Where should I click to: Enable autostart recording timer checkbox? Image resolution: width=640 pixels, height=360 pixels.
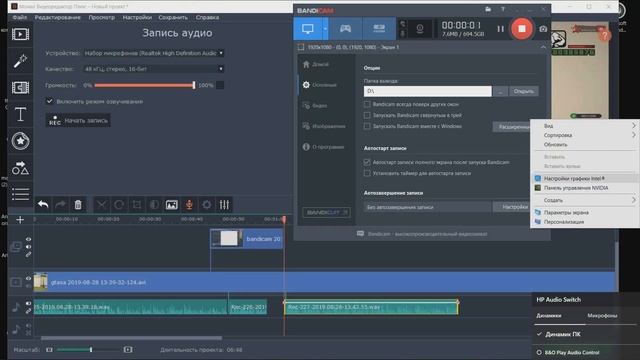coord(367,173)
